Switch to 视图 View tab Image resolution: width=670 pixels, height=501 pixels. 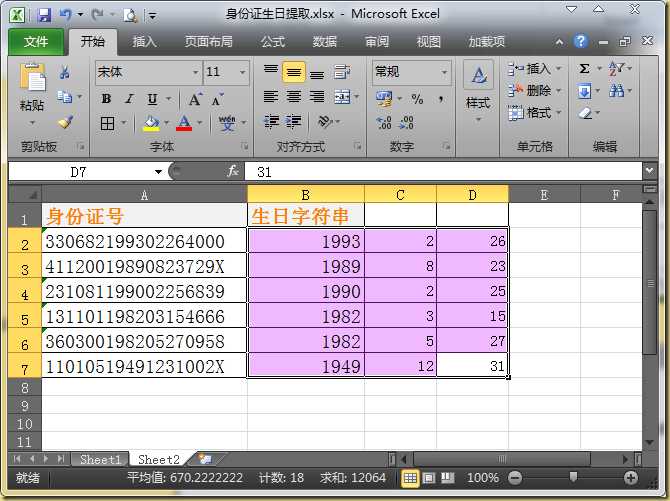pos(428,42)
